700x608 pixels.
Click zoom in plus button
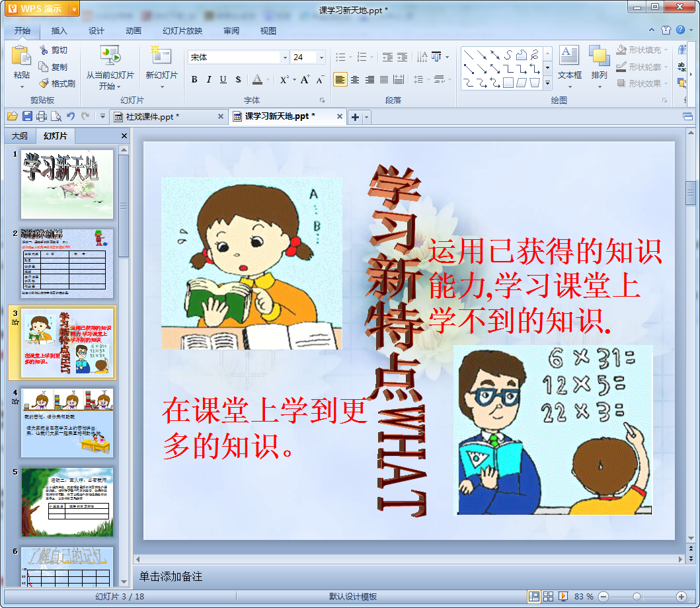click(x=681, y=596)
